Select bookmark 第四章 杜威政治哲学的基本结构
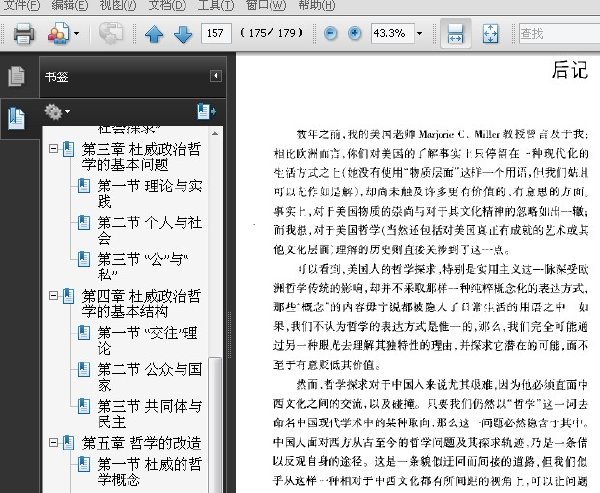 tap(141, 303)
